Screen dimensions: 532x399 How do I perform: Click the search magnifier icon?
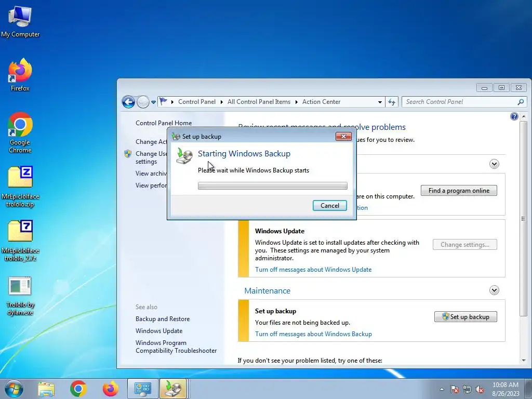point(521,102)
